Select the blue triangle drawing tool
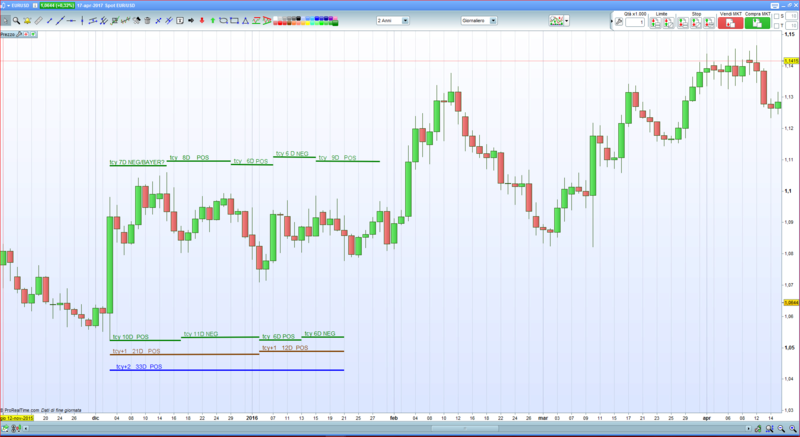The image size is (800, 437). pyautogui.click(x=245, y=20)
